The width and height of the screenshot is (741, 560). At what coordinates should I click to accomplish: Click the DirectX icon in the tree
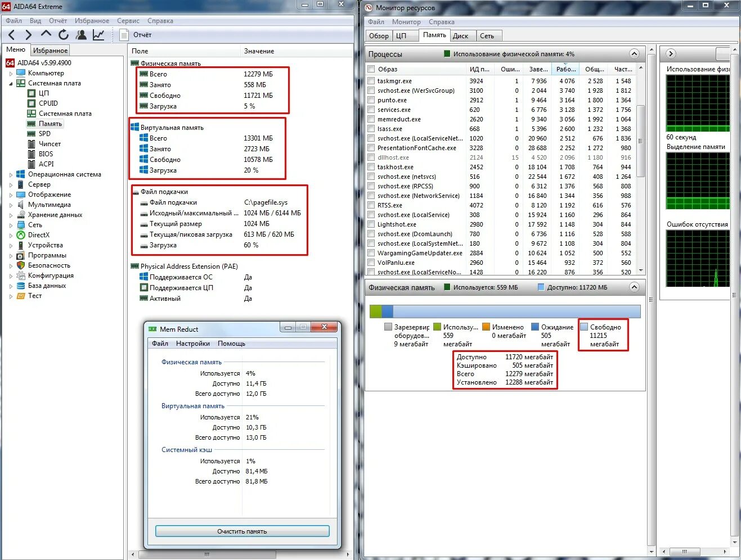pyautogui.click(x=21, y=235)
